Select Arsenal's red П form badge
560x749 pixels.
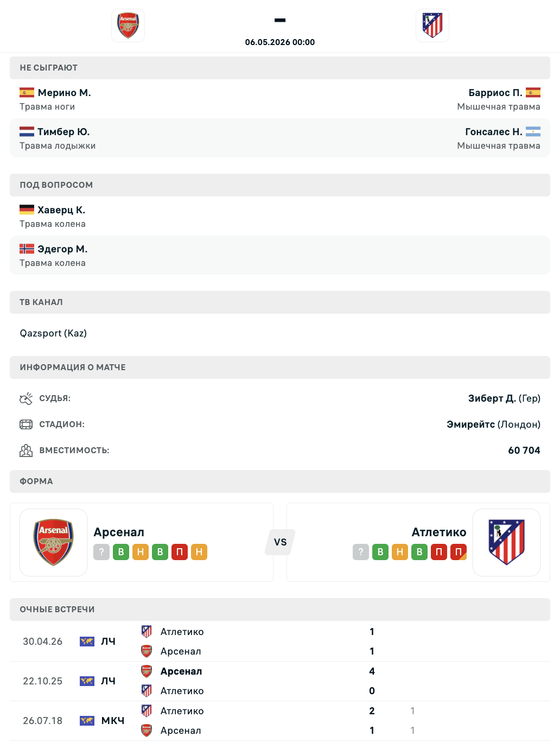(180, 552)
